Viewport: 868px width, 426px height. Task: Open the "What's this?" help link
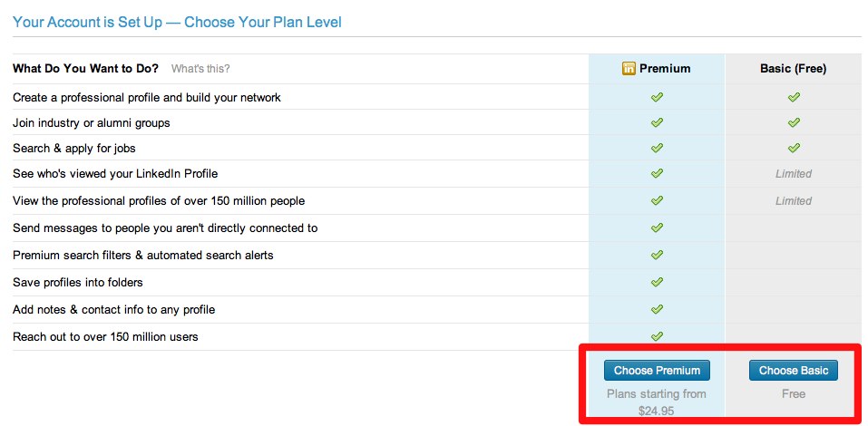pos(200,69)
